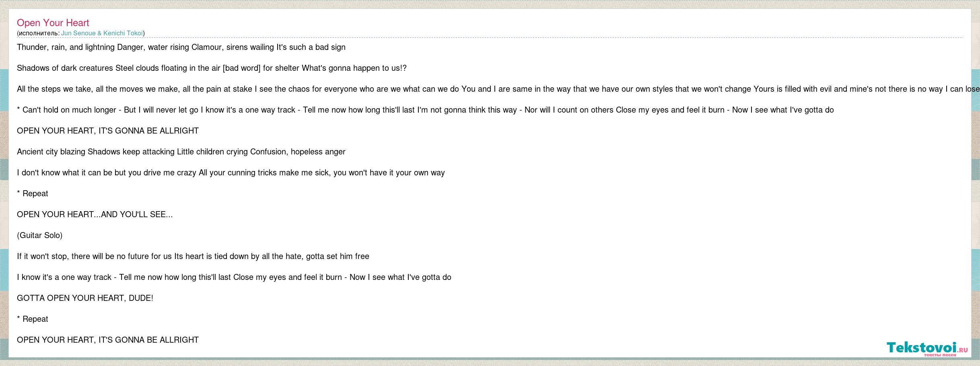The height and width of the screenshot is (366, 980).
Task: Click GOTTA OPEN YOUR HEART, DUDE! line
Action: [x=85, y=298]
